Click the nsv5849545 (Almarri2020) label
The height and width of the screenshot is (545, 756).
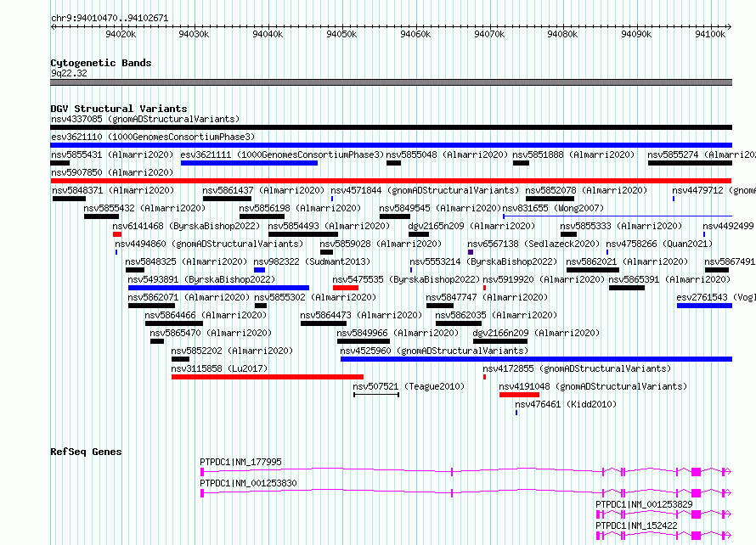click(440, 208)
